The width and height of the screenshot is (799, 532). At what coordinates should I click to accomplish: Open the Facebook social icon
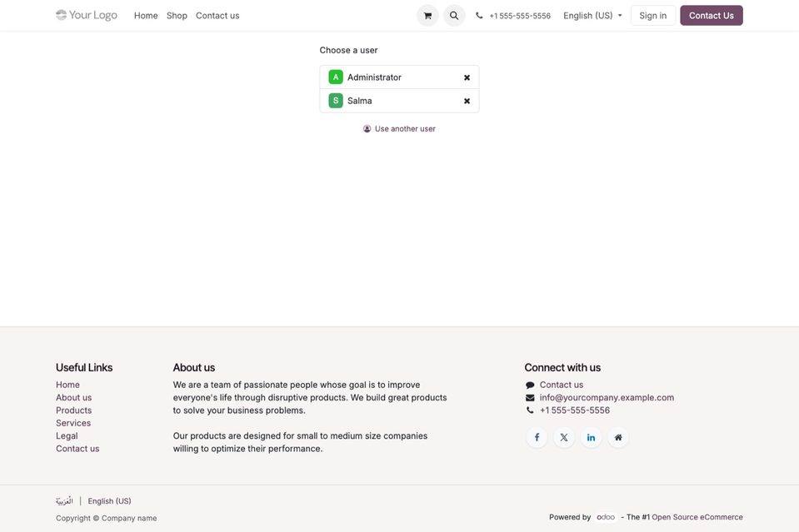click(537, 437)
